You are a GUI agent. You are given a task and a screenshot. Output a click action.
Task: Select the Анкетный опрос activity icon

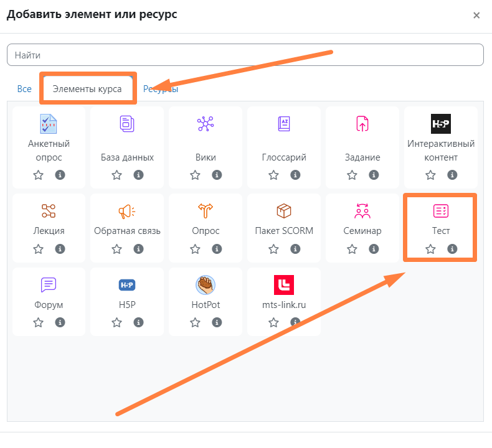49,124
